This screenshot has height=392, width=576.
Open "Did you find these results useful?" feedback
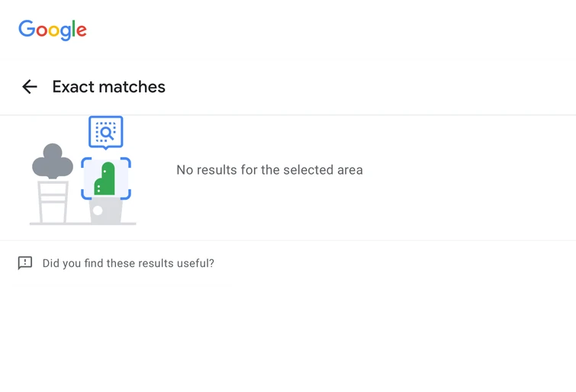click(x=128, y=263)
